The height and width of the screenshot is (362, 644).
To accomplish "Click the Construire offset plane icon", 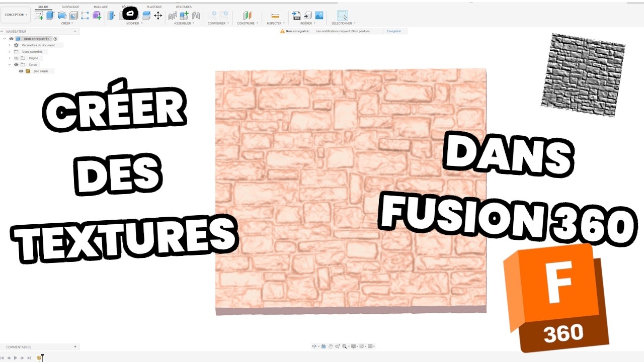I will [x=247, y=15].
